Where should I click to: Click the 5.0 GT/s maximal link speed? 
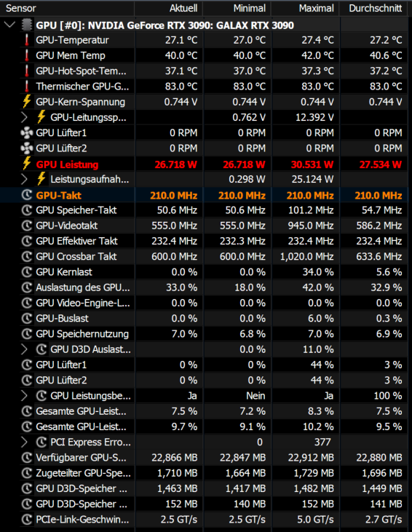point(315,520)
